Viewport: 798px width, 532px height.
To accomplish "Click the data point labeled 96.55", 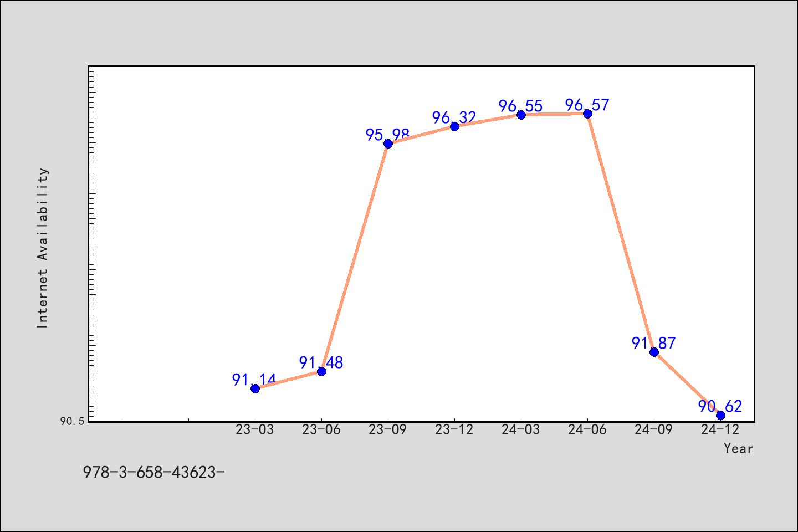I will pos(521,115).
